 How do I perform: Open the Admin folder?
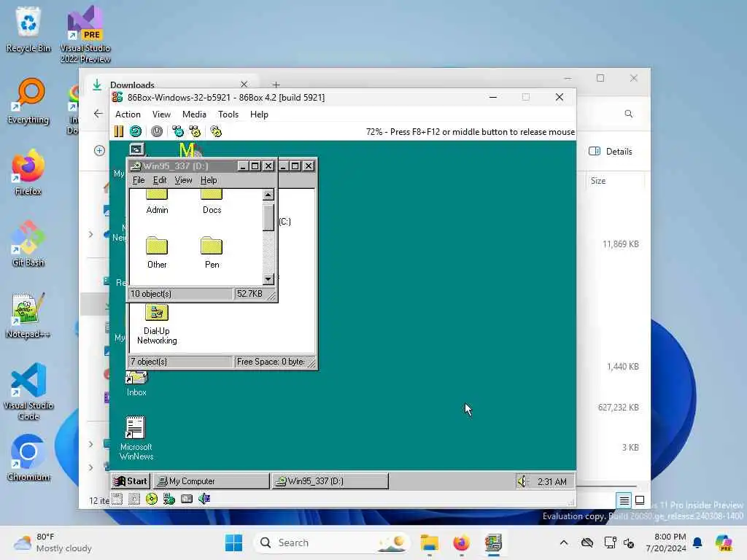pyautogui.click(x=158, y=202)
